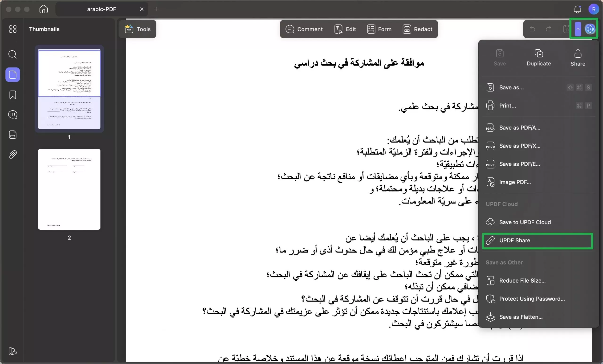Switch to the arabic-PDF tab
This screenshot has width=603, height=364.
tap(102, 9)
